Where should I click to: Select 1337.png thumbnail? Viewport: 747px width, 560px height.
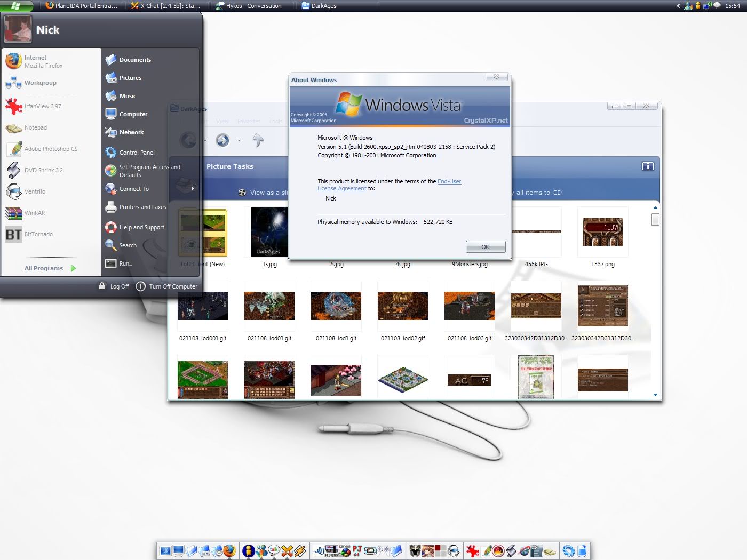click(603, 231)
